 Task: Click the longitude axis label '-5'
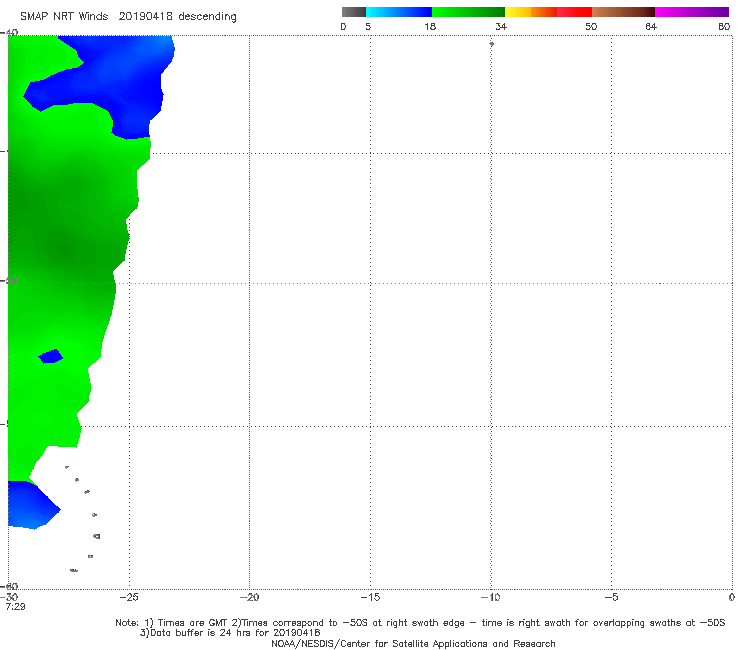tap(611, 597)
